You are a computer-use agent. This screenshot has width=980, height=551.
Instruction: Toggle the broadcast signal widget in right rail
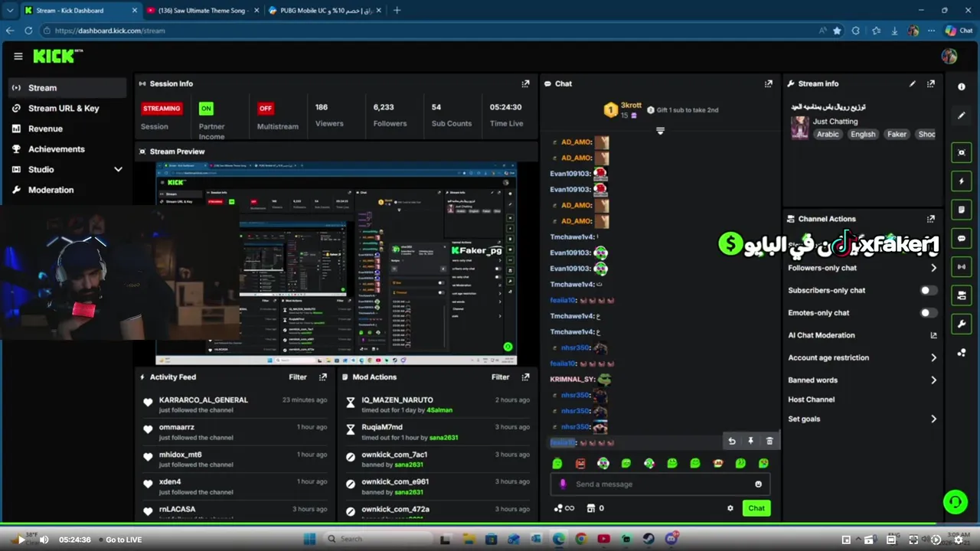962,267
